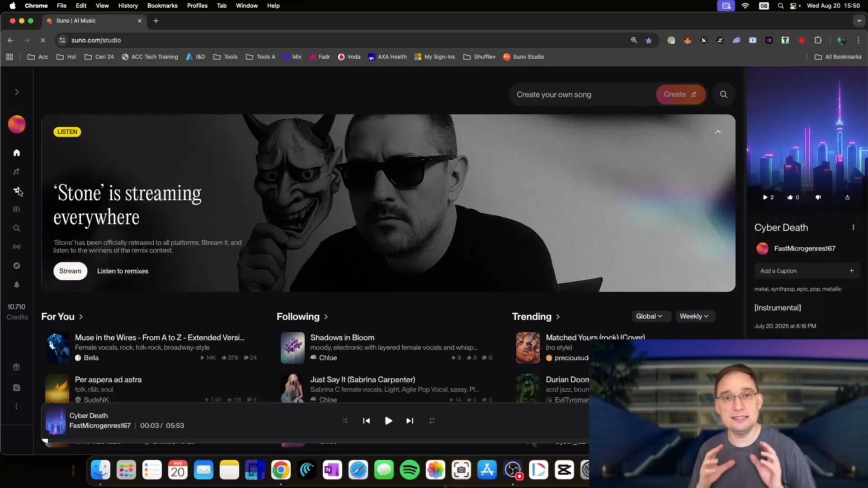Play Cyber Death

pyautogui.click(x=388, y=421)
